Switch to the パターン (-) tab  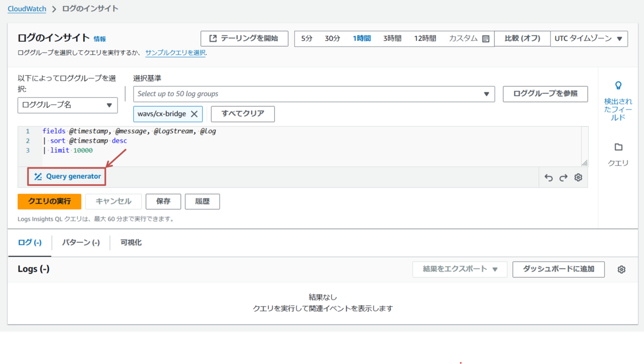(80, 243)
